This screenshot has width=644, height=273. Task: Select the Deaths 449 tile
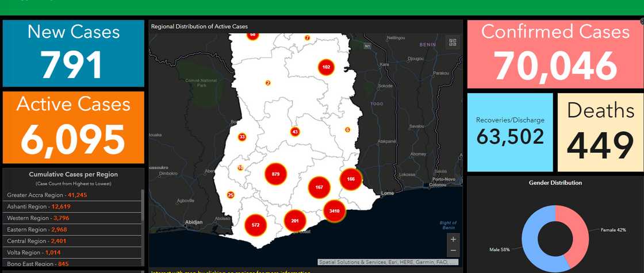[600, 132]
